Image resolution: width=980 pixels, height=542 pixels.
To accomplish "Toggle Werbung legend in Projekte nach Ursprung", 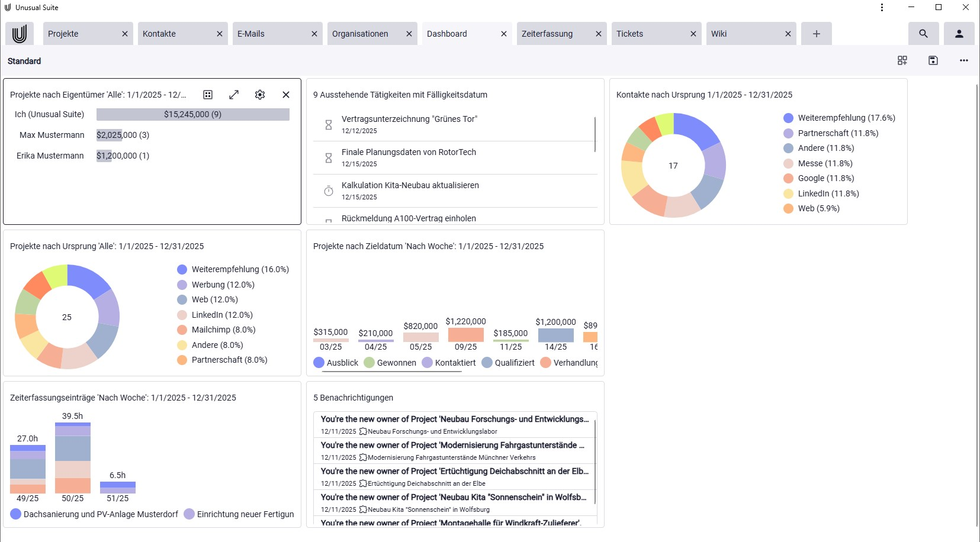I will [216, 285].
